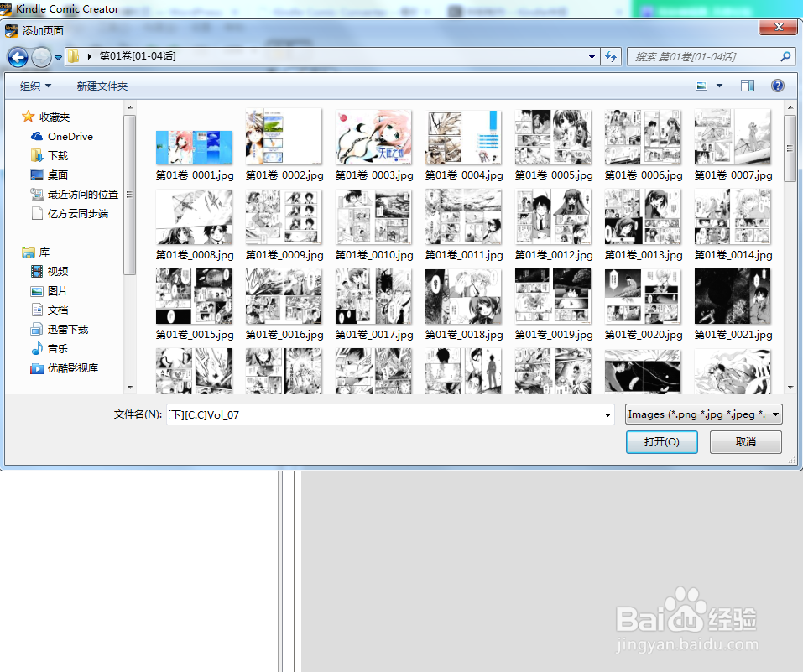Click the file list scroll down arrow
This screenshot has width=803, height=672.
click(790, 388)
